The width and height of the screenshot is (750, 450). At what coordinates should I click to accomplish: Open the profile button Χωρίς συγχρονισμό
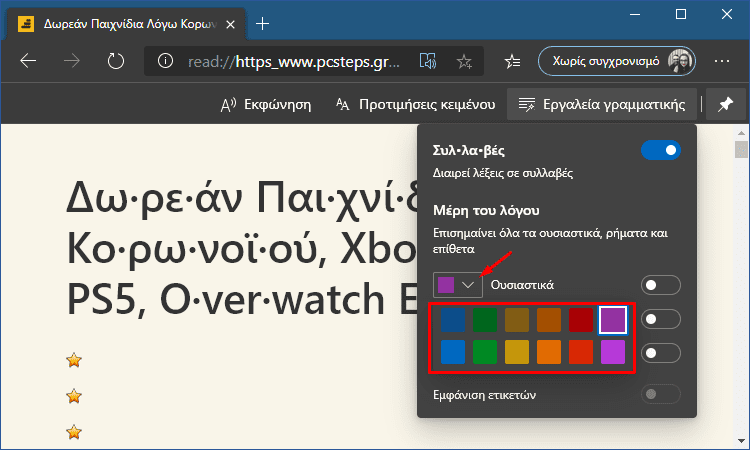(617, 61)
